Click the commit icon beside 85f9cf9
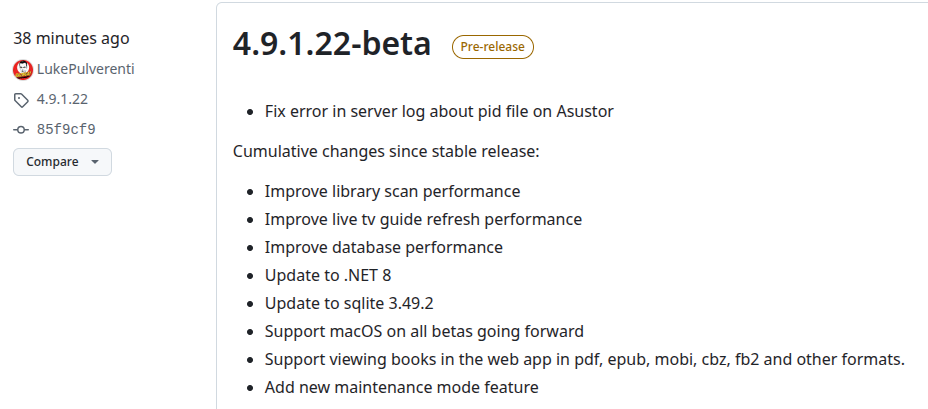This screenshot has height=409, width=928. point(22,129)
